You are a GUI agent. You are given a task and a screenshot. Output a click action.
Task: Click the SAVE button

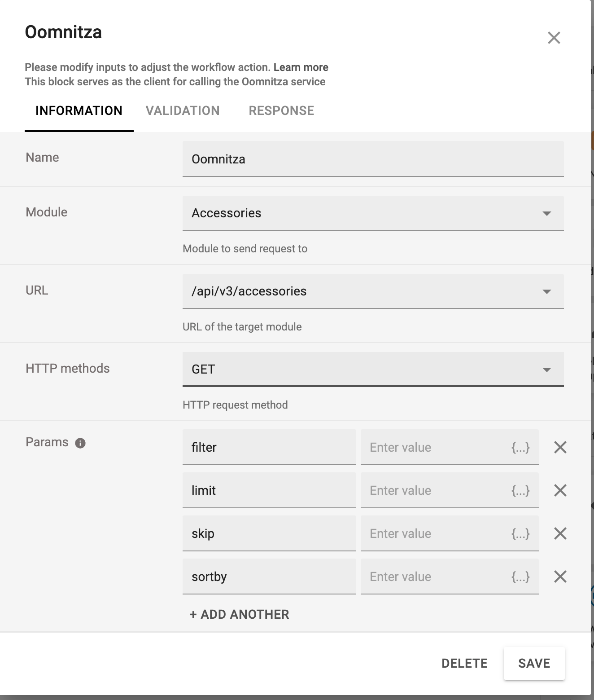(534, 663)
